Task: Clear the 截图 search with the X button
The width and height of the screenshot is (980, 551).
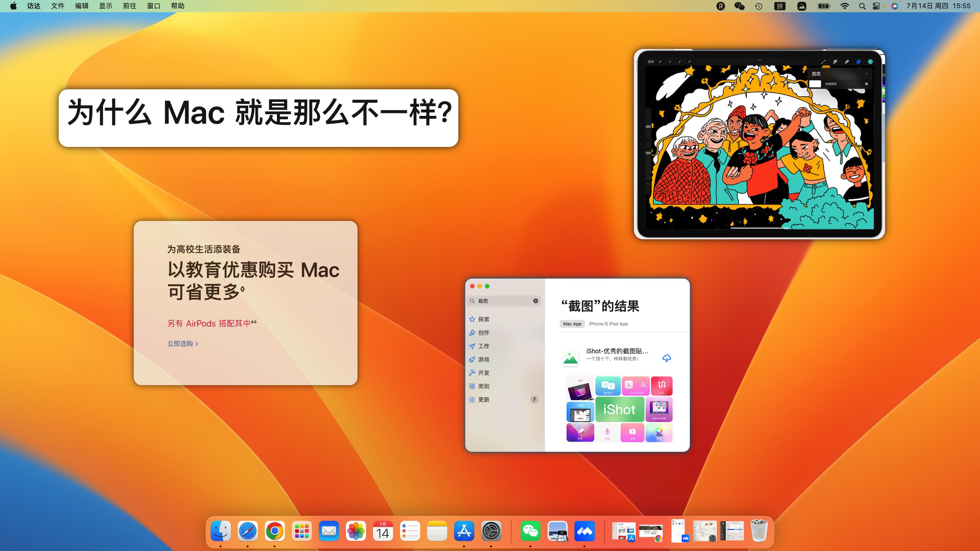Action: [535, 301]
